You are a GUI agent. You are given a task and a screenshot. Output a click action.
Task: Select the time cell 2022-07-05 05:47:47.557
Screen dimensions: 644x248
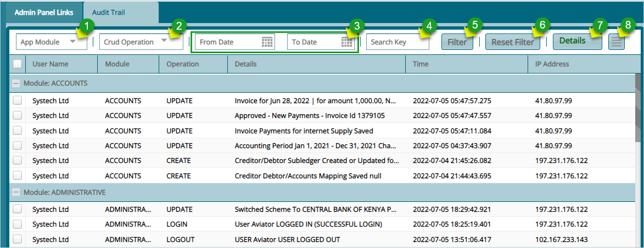pyautogui.click(x=452, y=116)
